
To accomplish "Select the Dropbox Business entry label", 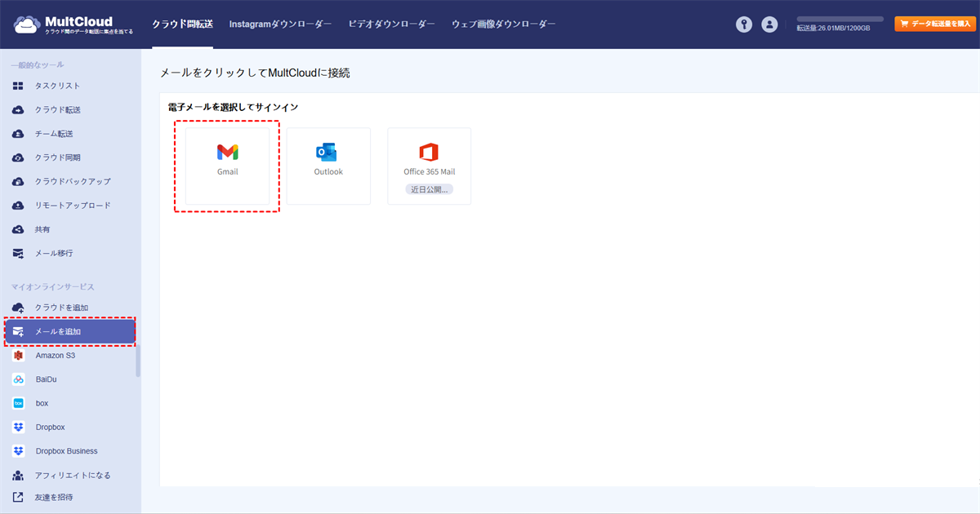I will click(x=66, y=451).
